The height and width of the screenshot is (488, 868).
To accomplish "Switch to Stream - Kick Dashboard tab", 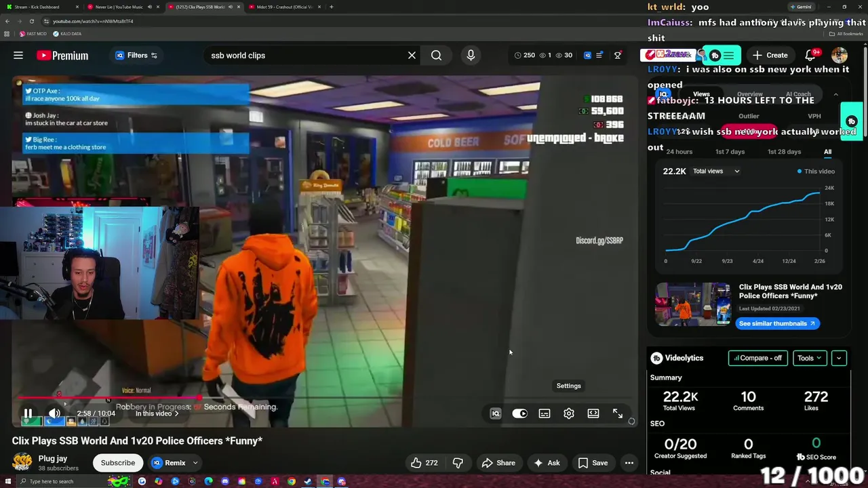I will coord(41,7).
